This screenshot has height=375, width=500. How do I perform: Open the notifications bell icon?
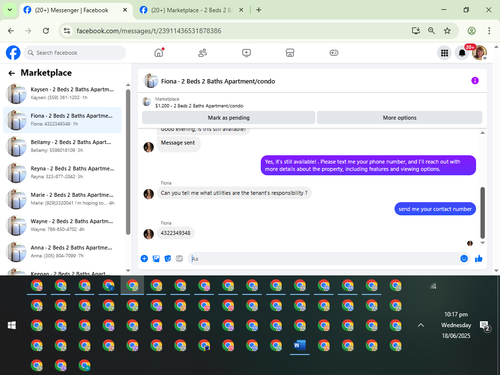462,53
